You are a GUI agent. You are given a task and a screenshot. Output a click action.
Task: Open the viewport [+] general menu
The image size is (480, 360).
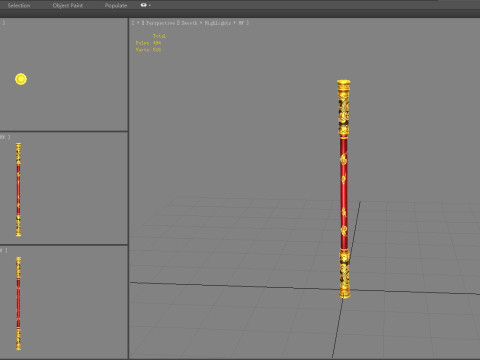point(137,23)
